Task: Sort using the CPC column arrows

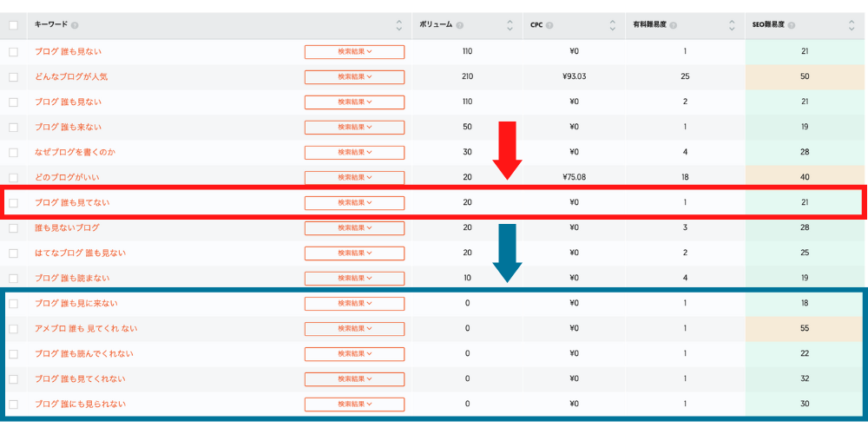Action: click(x=615, y=25)
